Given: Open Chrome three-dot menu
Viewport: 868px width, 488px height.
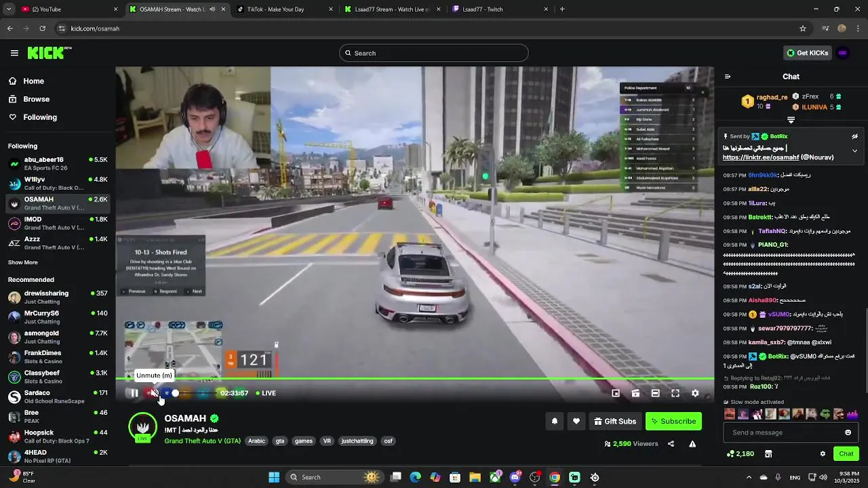Looking at the screenshot, I should tap(859, 28).
